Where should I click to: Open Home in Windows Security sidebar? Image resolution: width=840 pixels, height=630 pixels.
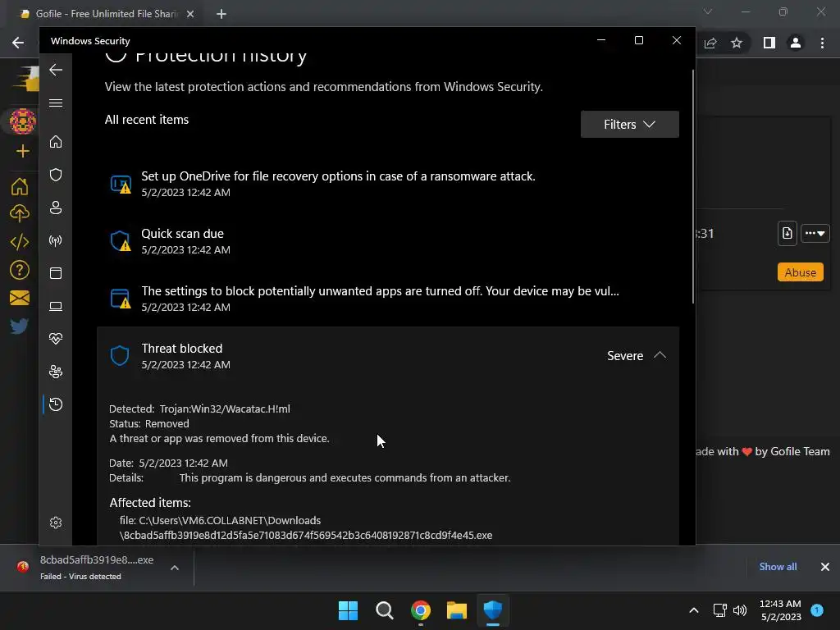(x=56, y=142)
